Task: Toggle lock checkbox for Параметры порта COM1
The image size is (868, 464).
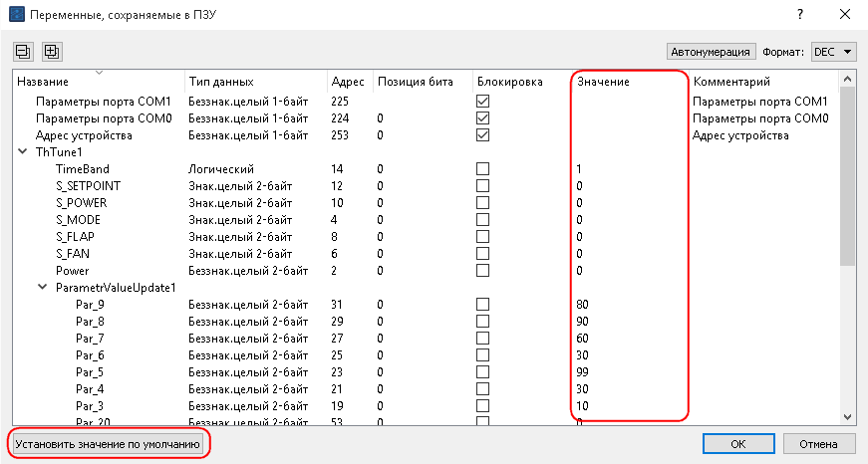Action: [x=483, y=102]
